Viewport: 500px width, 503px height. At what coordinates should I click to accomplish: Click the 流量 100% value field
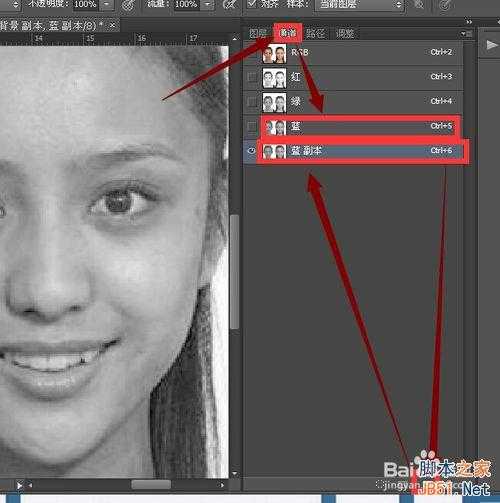pyautogui.click(x=187, y=4)
